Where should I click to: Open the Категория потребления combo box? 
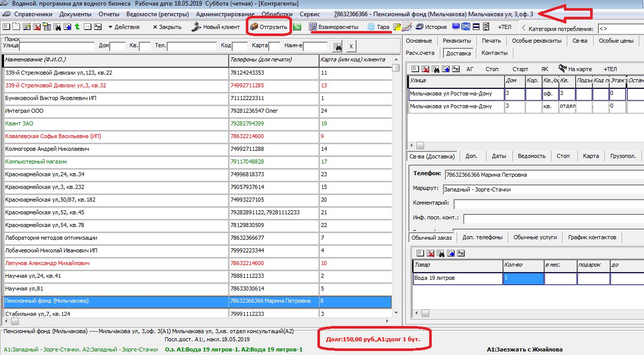tap(620, 29)
